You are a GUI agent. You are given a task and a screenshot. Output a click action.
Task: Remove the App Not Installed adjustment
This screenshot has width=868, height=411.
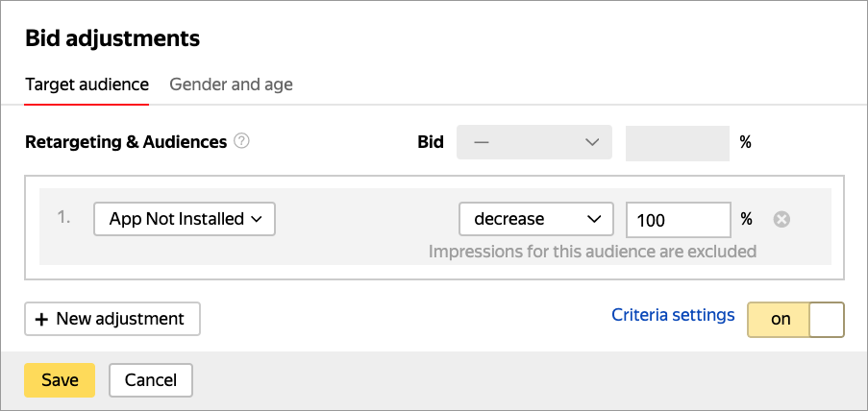coord(782,219)
